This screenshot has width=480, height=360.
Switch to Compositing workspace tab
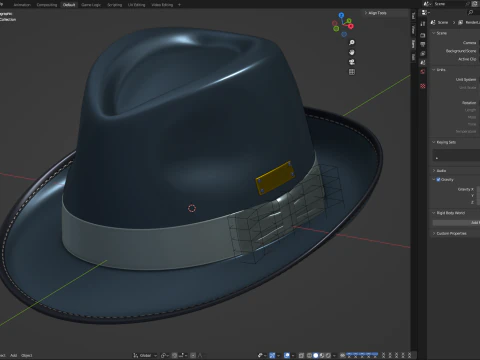click(x=47, y=5)
